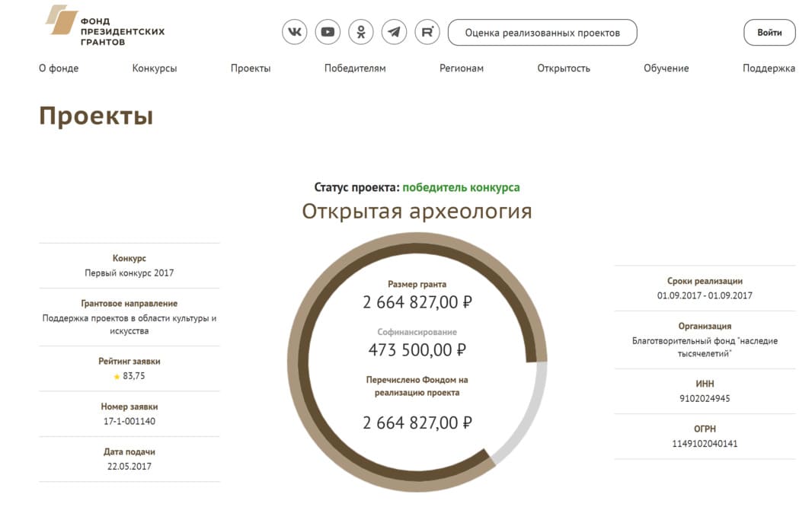Open the Поддержка menu item

[x=769, y=69]
